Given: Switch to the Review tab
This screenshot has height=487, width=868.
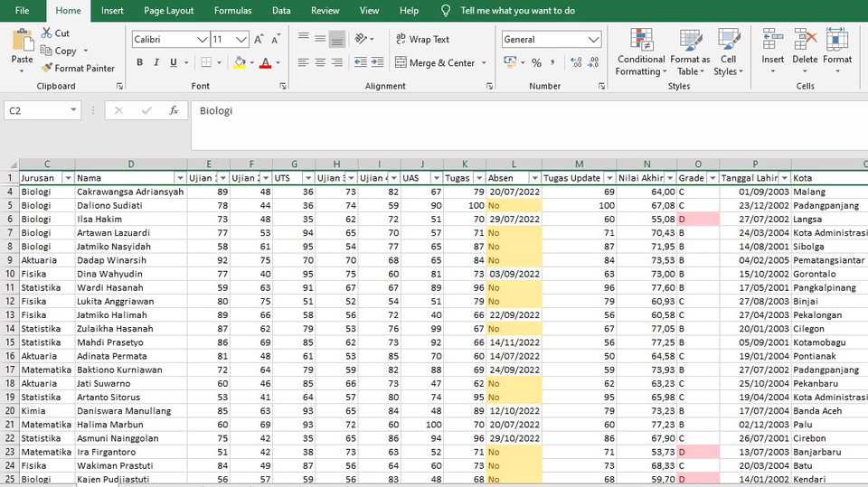Looking at the screenshot, I should 325,11.
